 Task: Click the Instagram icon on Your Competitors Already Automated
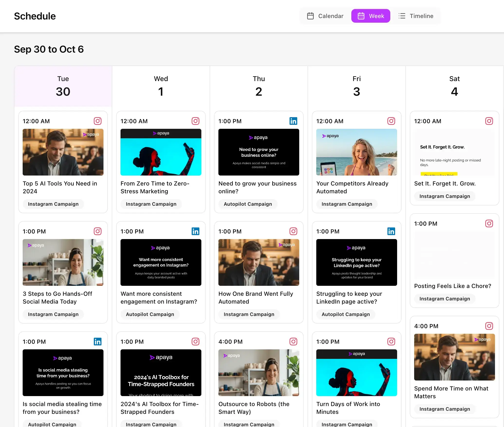[x=391, y=121]
